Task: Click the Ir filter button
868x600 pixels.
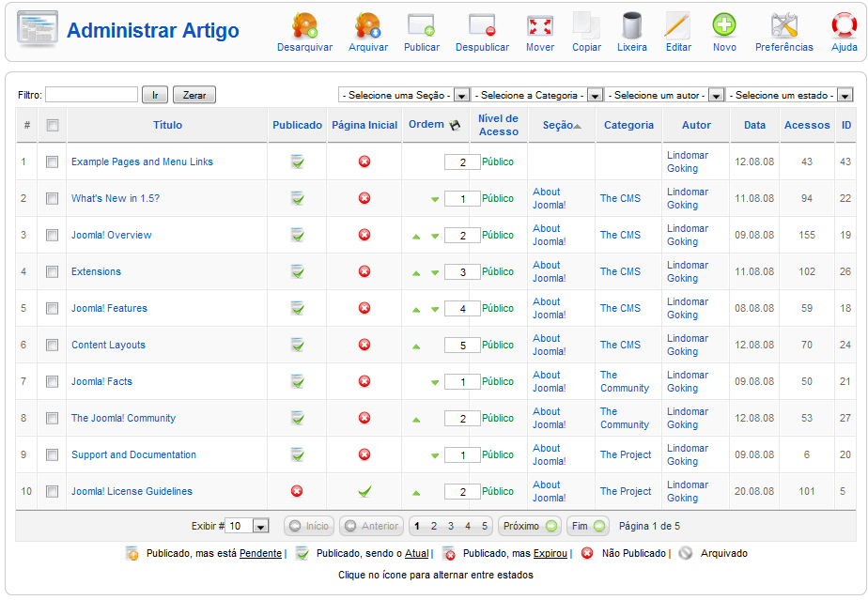Action: pyautogui.click(x=155, y=95)
